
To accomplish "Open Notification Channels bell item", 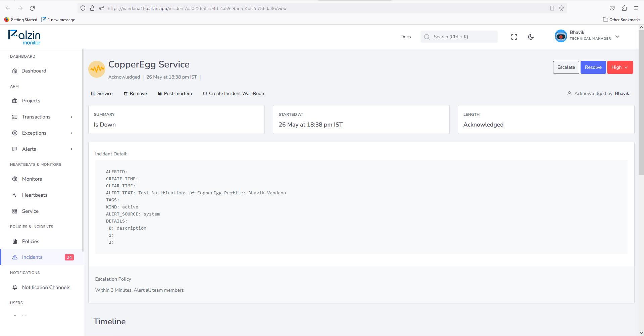I will click(42, 287).
